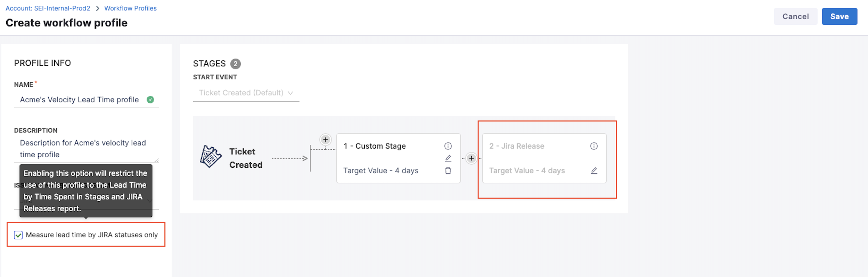Go to Account SEI-Internal-Prod2 breadcrumb
868x277 pixels.
[48, 8]
